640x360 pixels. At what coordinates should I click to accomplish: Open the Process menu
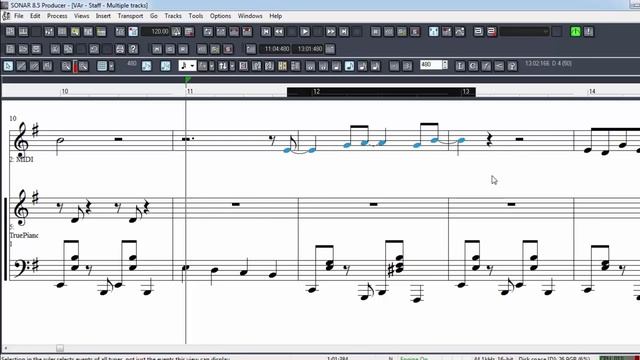pyautogui.click(x=57, y=16)
